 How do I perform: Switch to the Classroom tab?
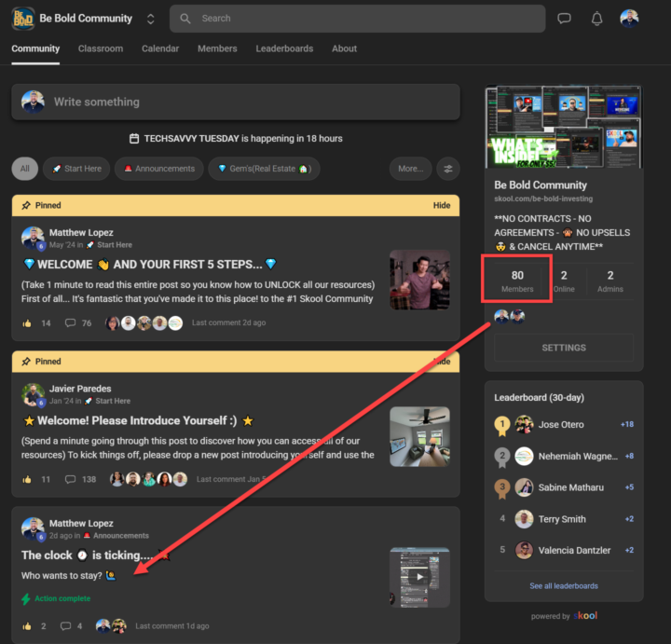click(x=101, y=48)
